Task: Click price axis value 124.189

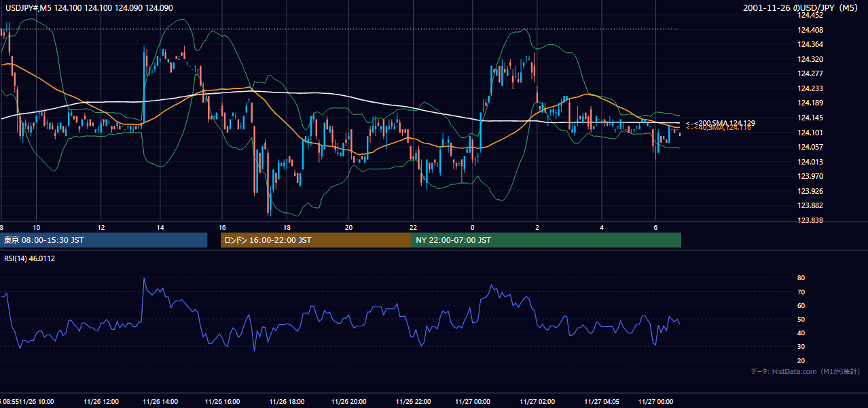Action: click(810, 103)
